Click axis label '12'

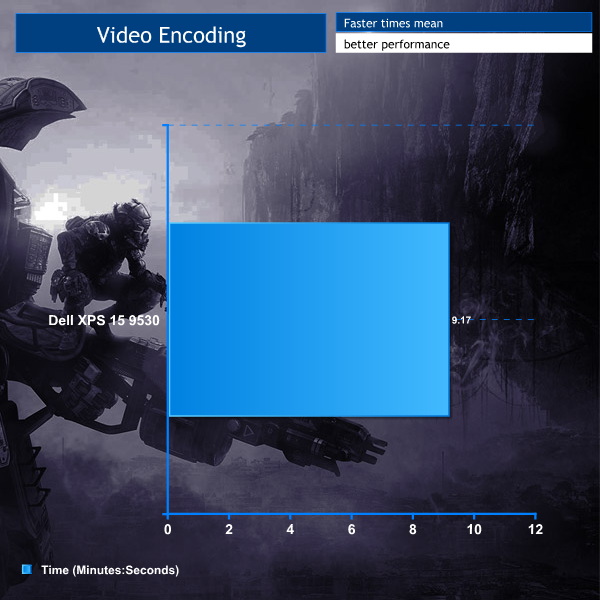(x=535, y=530)
